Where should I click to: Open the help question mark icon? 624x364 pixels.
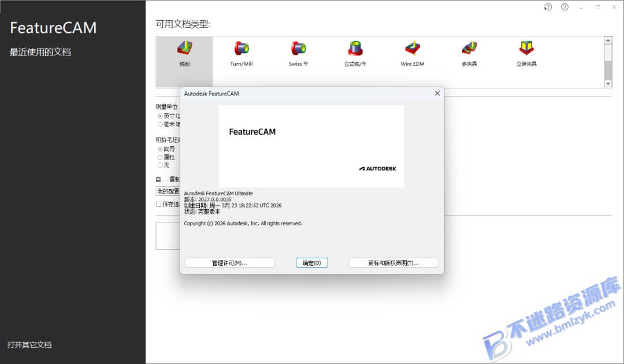click(x=564, y=7)
